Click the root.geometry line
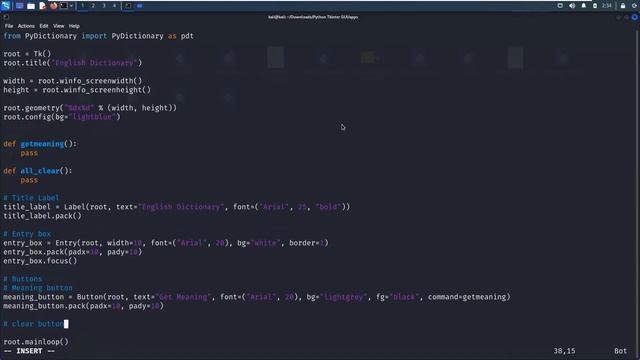Screen dimensions: 640x360 (x=90, y=108)
